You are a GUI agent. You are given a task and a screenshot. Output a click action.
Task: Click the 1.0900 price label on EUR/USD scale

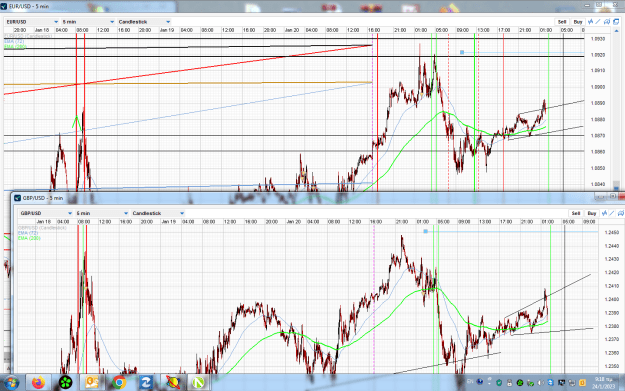coord(598,87)
